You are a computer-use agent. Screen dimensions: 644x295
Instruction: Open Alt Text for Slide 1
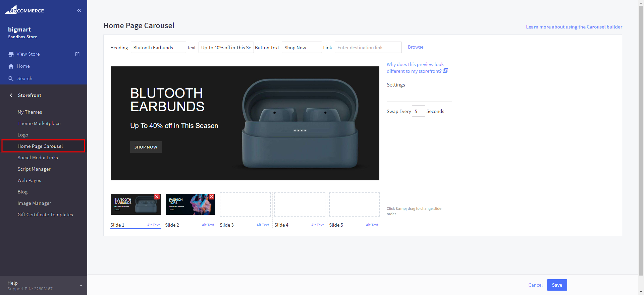coord(153,225)
